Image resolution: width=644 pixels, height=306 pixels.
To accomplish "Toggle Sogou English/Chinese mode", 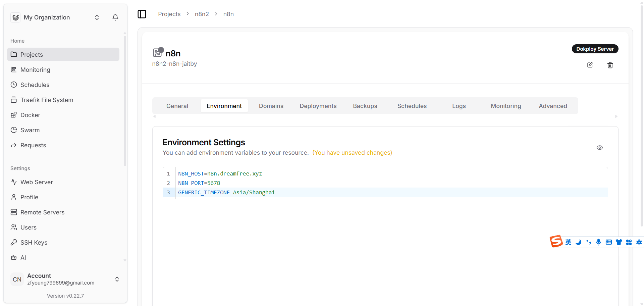I will [x=568, y=242].
